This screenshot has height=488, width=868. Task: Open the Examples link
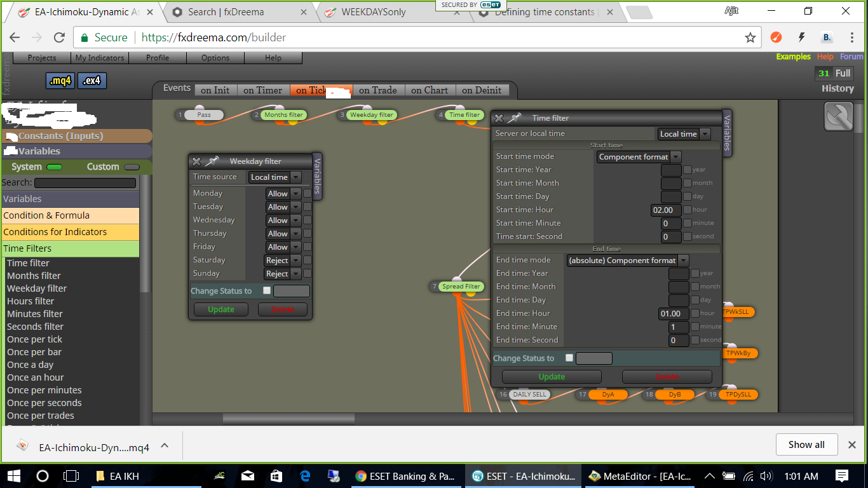point(793,57)
